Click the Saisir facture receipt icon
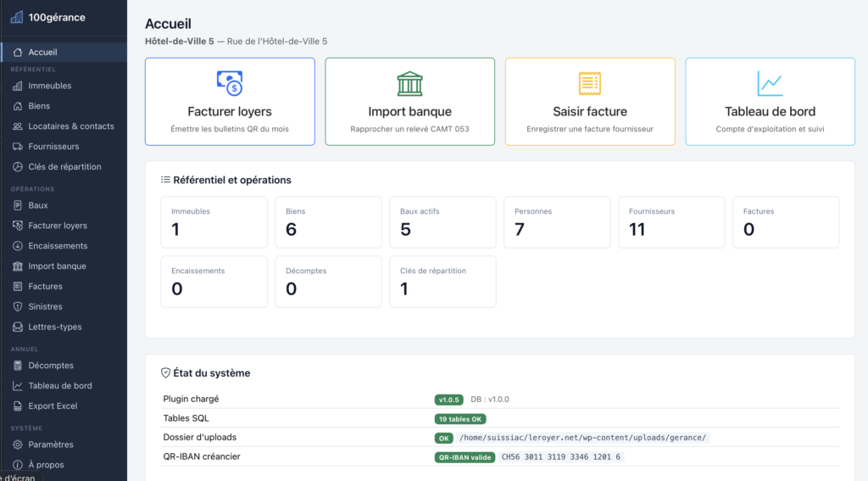 coord(590,84)
